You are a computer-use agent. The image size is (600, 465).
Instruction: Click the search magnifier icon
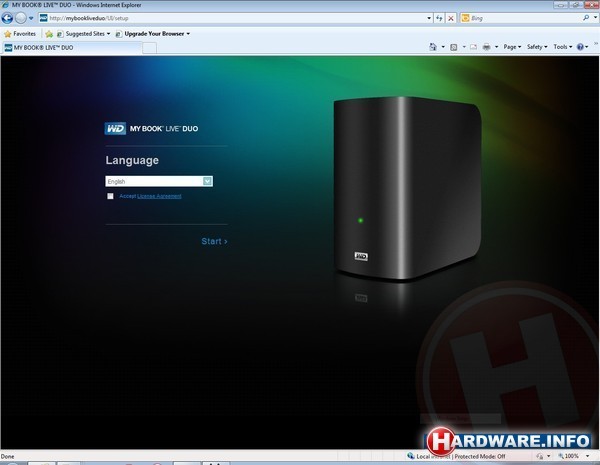(586, 18)
